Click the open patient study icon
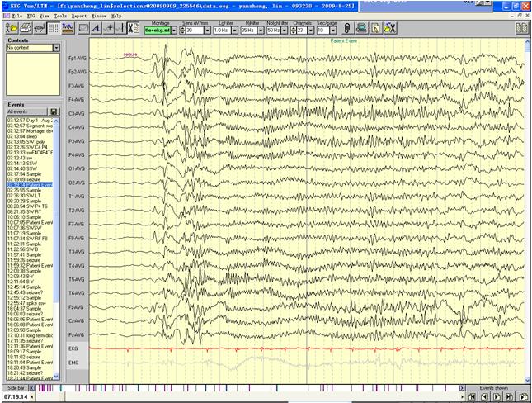Screen dimensions: 532x403 coord(12,28)
